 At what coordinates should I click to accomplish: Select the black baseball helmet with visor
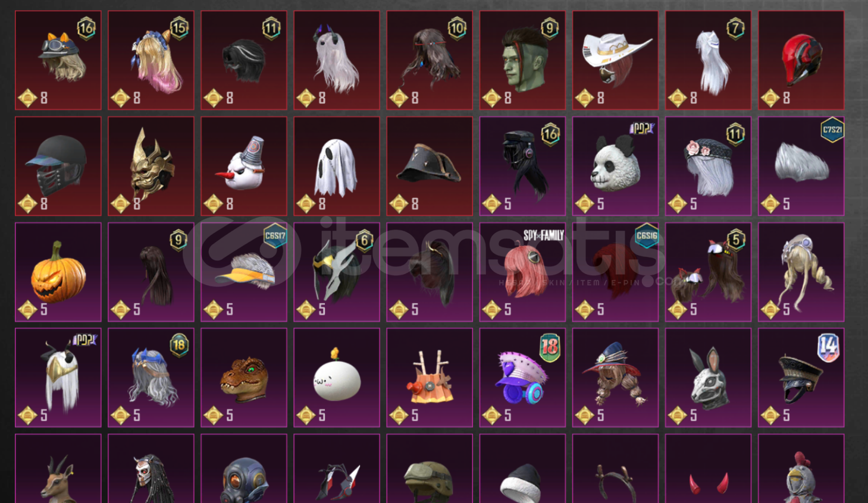point(58,166)
